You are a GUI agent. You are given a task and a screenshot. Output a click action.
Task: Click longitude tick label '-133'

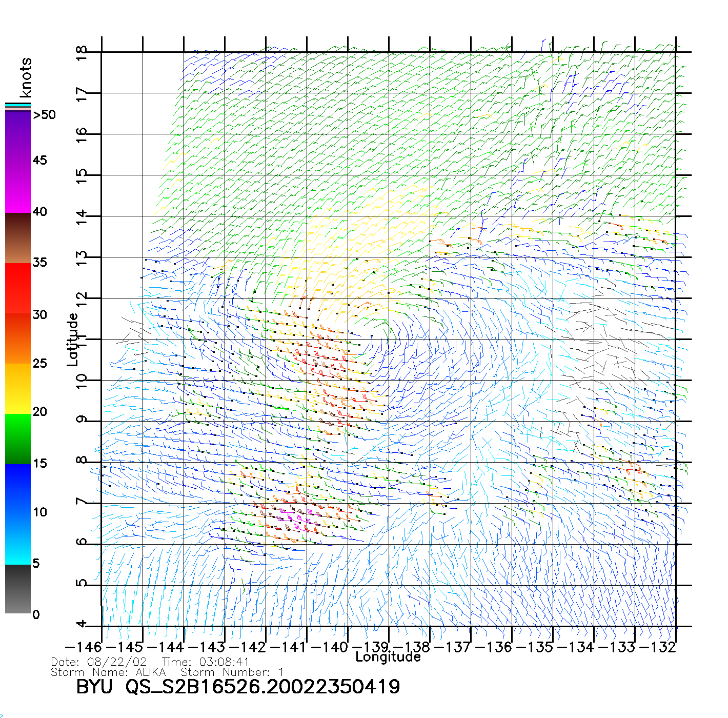point(617,647)
